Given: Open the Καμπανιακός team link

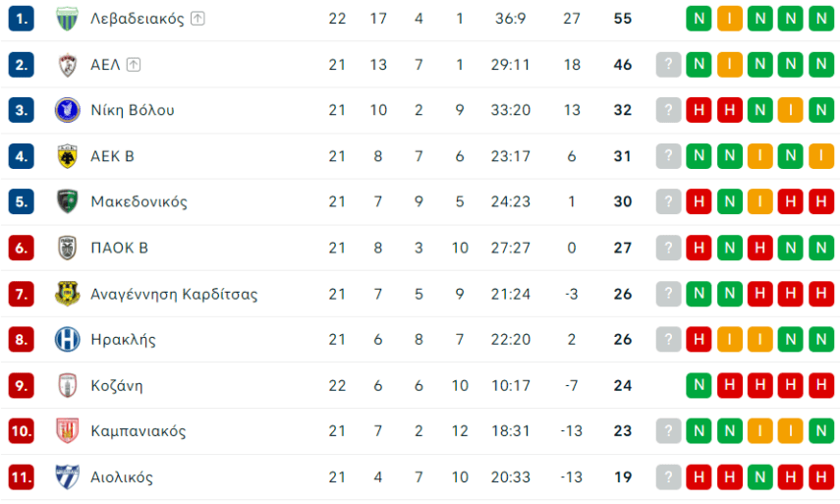Looking at the screenshot, I should tap(138, 431).
